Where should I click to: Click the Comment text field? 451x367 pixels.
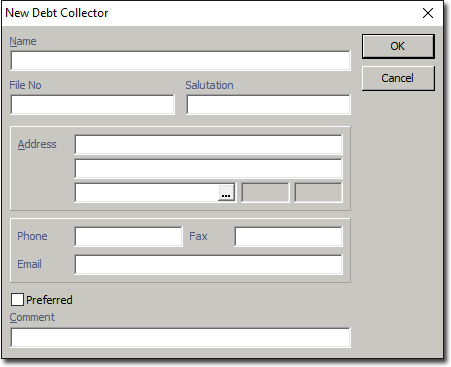pyautogui.click(x=180, y=338)
